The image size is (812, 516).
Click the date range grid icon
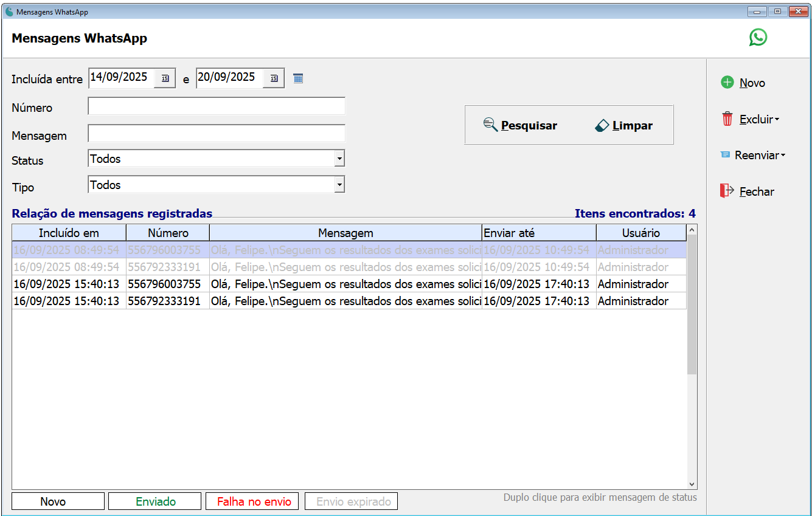tap(298, 78)
